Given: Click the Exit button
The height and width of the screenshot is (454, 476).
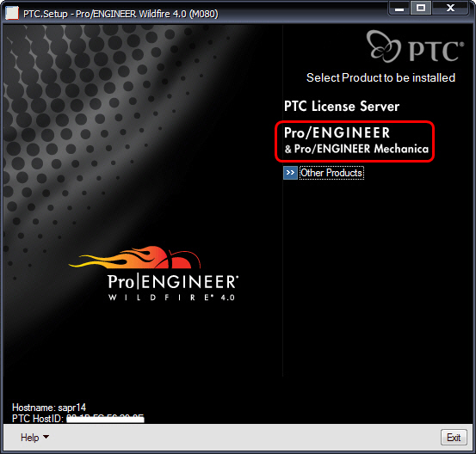Looking at the screenshot, I should (454, 438).
